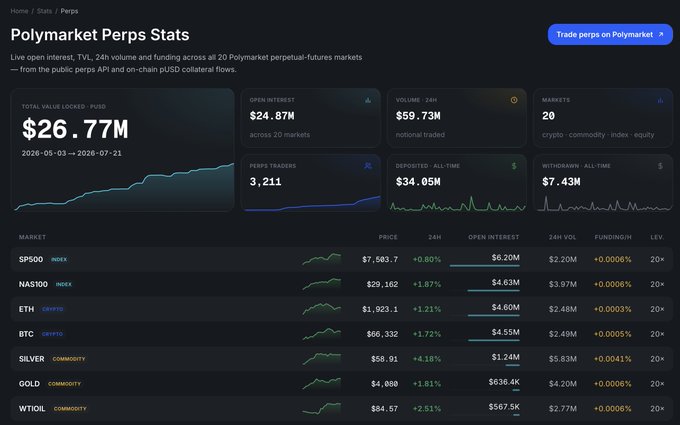Click bar chart icon in Open Interest card
The height and width of the screenshot is (425, 680).
(x=368, y=100)
